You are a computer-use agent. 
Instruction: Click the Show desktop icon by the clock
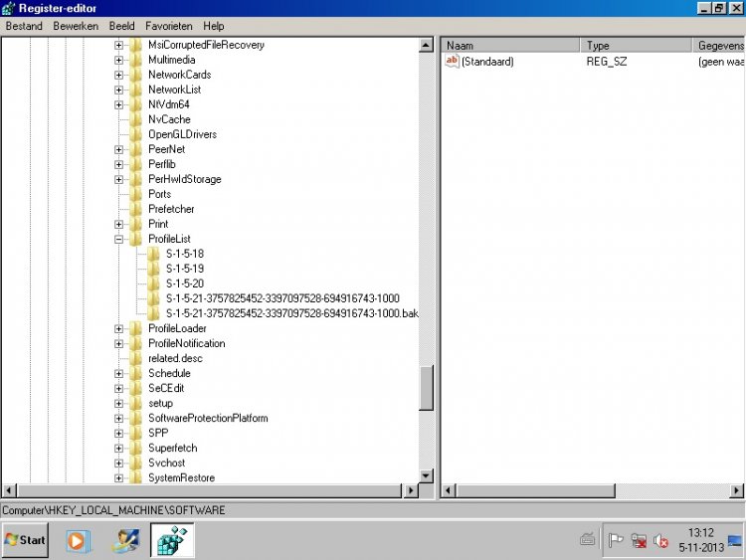tap(735, 541)
